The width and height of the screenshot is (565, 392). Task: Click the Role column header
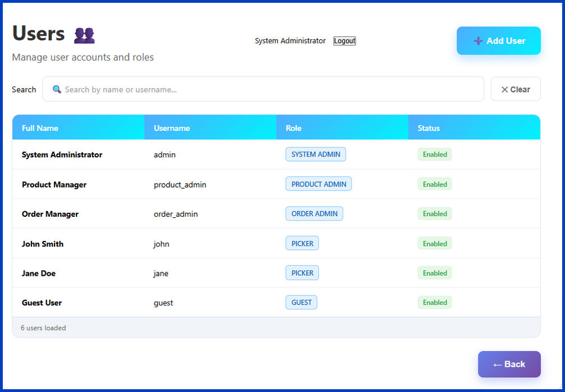343,127
